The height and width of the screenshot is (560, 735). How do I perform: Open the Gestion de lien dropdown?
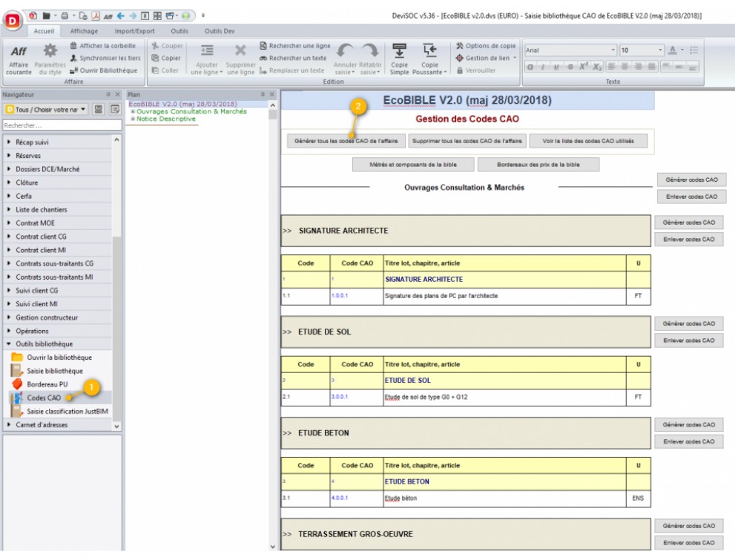pyautogui.click(x=515, y=58)
